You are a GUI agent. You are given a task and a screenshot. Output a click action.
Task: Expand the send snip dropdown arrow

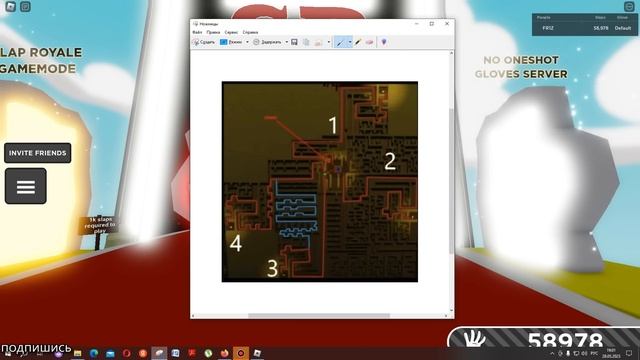tap(329, 42)
